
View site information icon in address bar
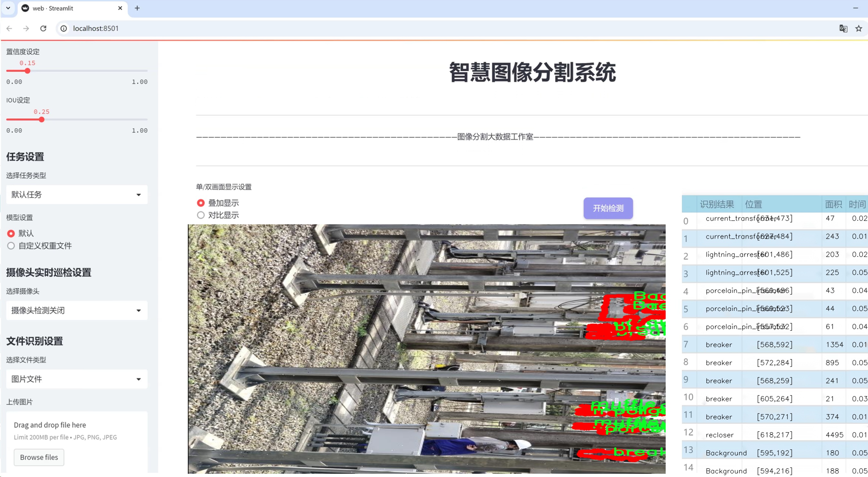tap(64, 28)
